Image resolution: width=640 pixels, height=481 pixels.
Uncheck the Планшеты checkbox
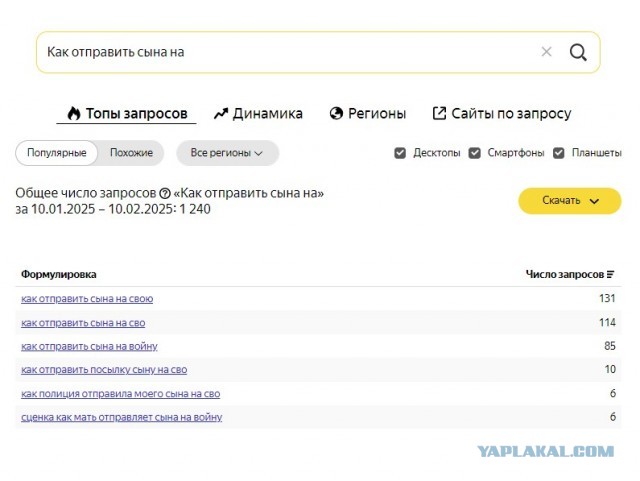558,153
